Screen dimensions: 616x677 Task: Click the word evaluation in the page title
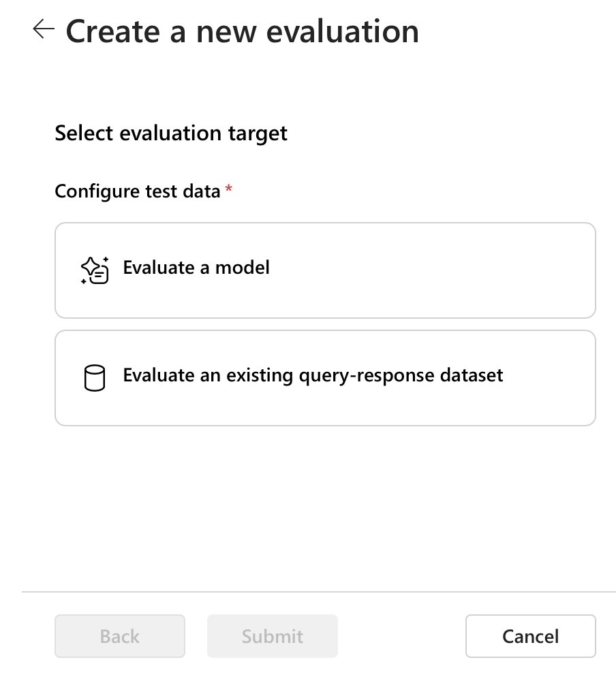click(342, 31)
